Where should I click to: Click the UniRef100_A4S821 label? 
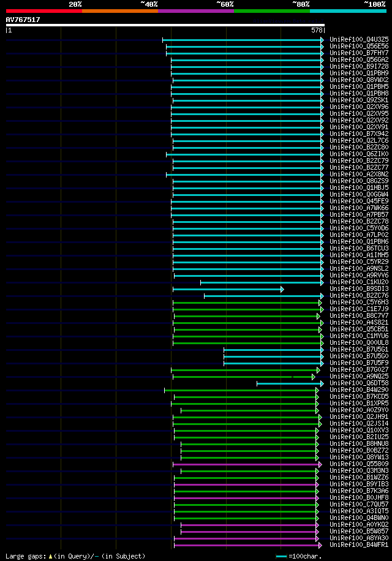[x=359, y=323]
